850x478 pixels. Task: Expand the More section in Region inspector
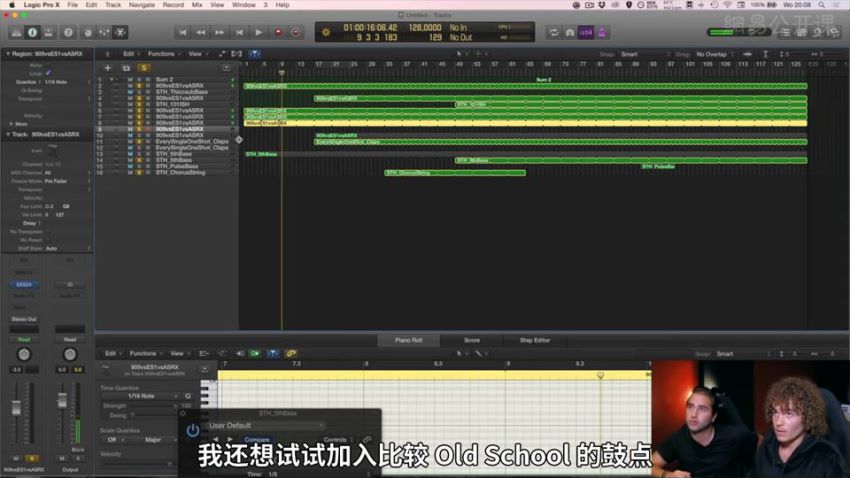coord(11,124)
